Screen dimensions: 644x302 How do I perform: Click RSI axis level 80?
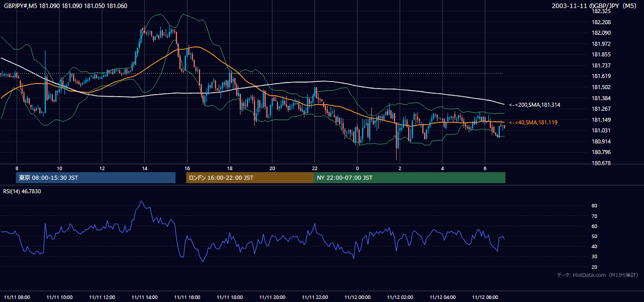pyautogui.click(x=595, y=206)
